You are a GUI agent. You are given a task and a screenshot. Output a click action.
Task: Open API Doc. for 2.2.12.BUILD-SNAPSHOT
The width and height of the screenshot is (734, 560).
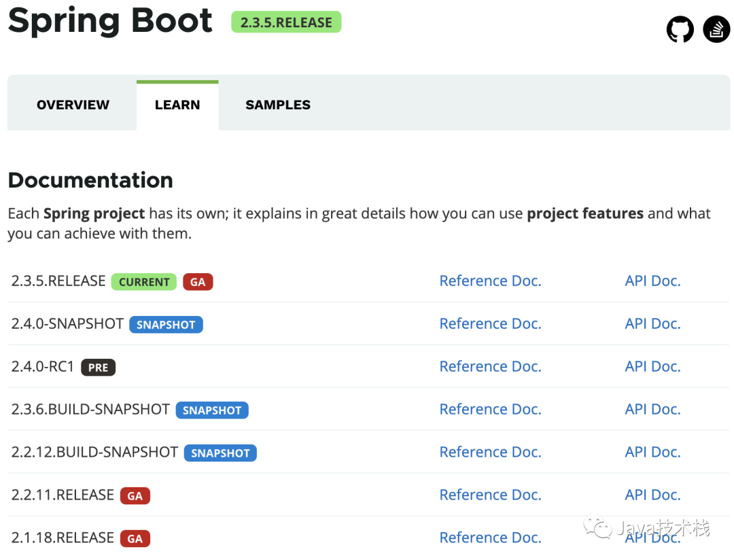click(652, 452)
